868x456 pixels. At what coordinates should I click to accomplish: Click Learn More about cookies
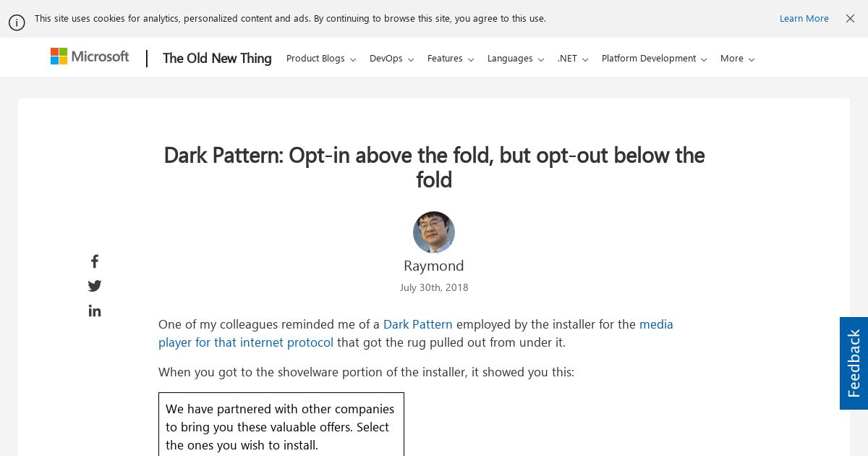point(804,19)
